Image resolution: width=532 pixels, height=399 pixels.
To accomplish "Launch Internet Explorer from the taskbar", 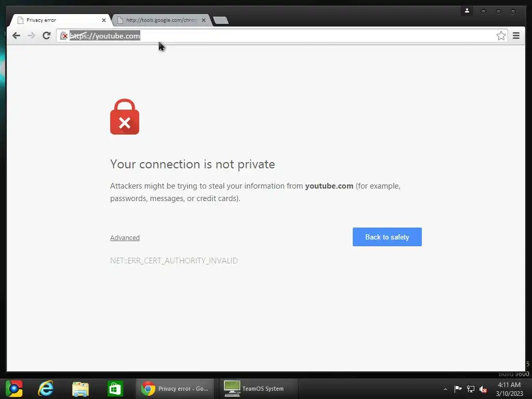I will [x=46, y=389].
